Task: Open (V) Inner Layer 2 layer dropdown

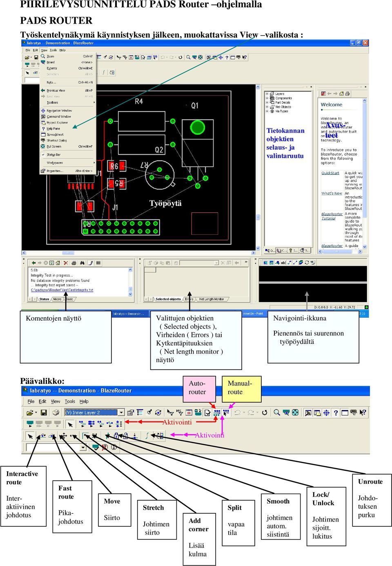Action: [x=121, y=412]
